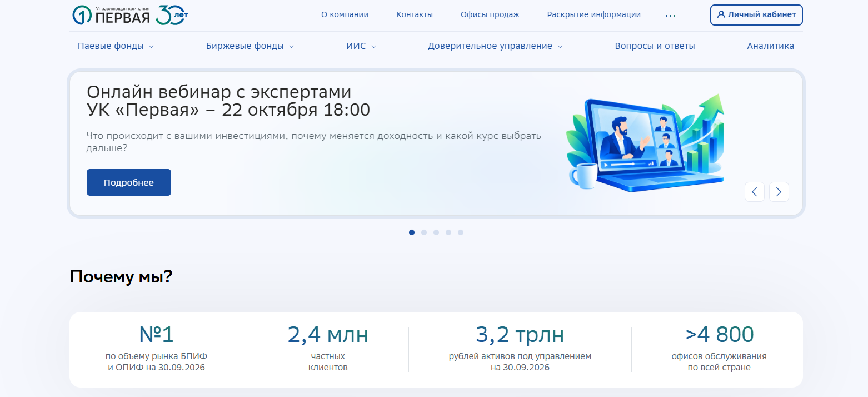Click the Первая company logo
Screen dimensions: 868x397
(111, 16)
